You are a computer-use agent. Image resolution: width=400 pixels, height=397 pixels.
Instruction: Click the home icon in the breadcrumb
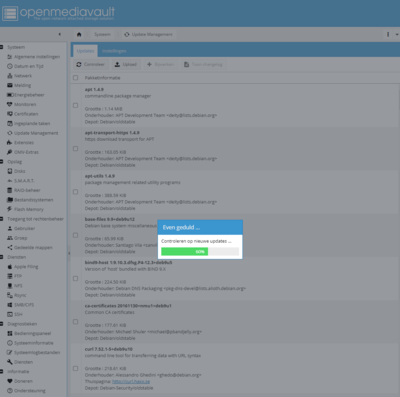[x=79, y=34]
